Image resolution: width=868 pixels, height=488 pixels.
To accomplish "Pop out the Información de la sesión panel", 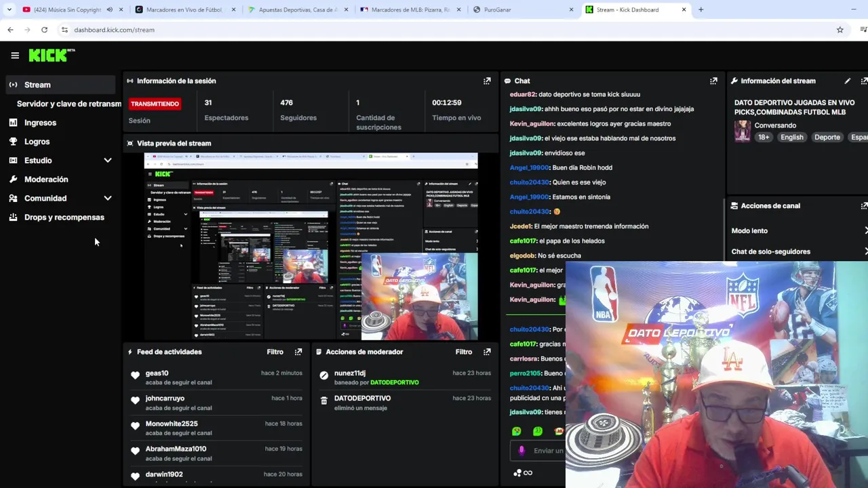I will (x=487, y=81).
